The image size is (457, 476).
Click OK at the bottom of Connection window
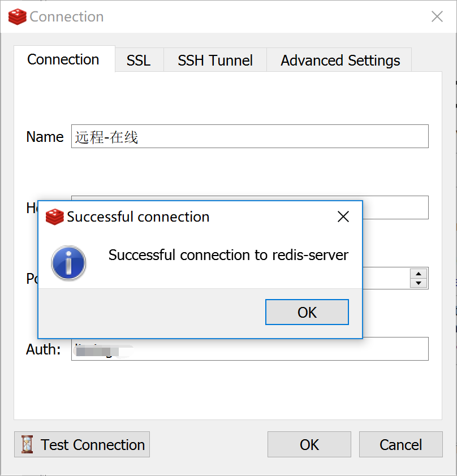click(x=309, y=445)
